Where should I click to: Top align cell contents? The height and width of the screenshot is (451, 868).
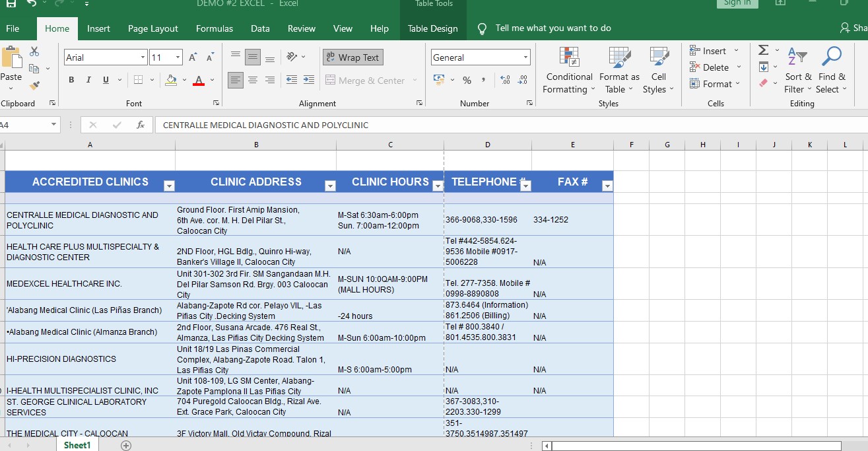[236, 57]
